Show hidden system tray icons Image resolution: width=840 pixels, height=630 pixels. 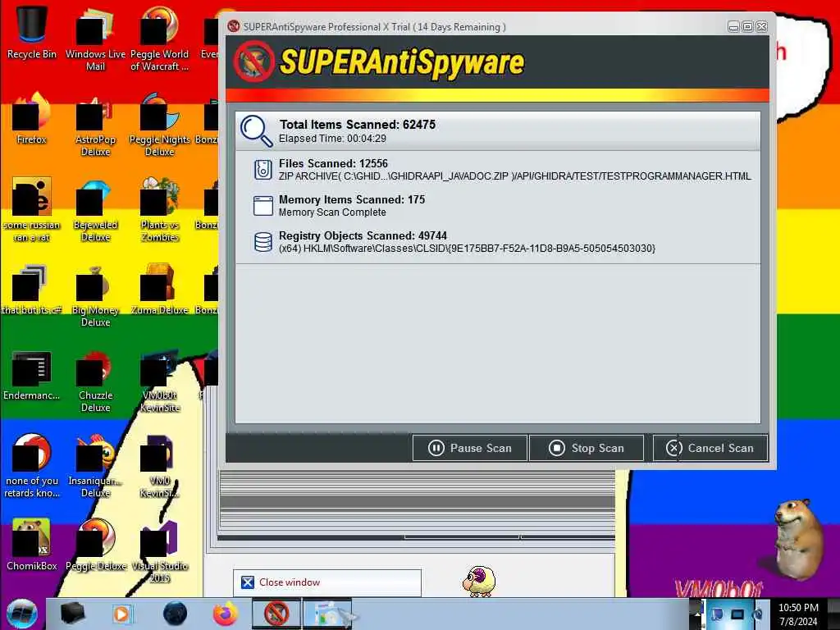(x=697, y=614)
